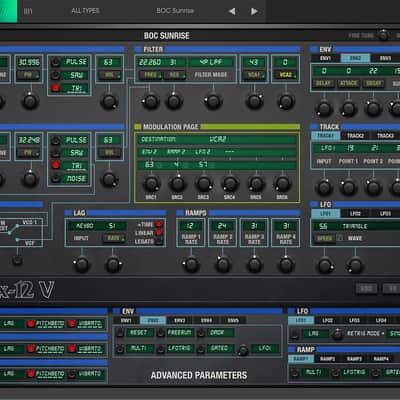Screen dimensions: 400x400
Task: Click the Envelope Delay knob
Action: coord(324,109)
